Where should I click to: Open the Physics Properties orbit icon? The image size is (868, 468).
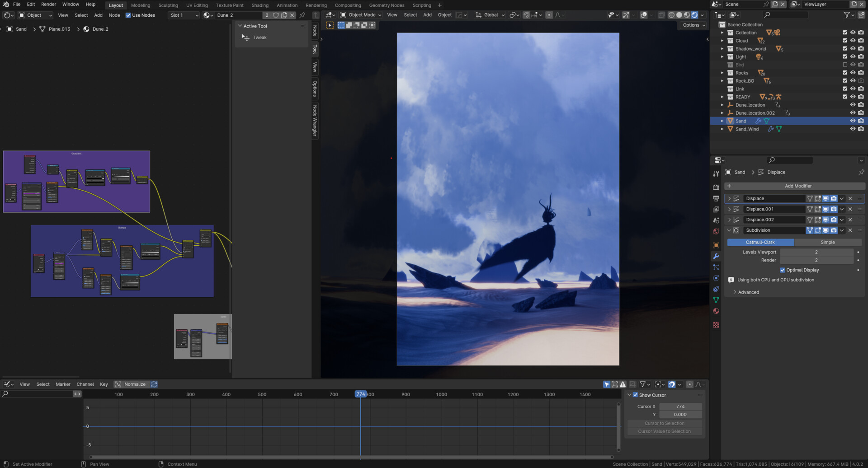(x=716, y=278)
